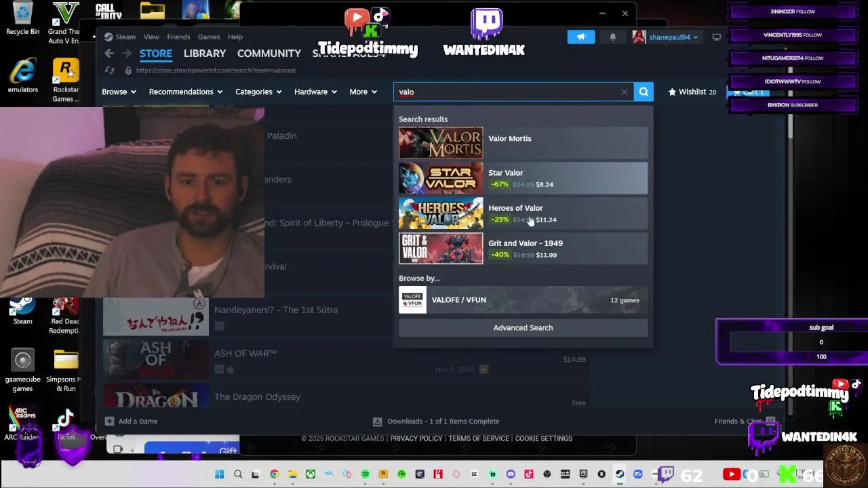This screenshot has width=868, height=488.
Task: Open the PRIVACY POLICY link in Rockstar window
Action: click(x=416, y=439)
